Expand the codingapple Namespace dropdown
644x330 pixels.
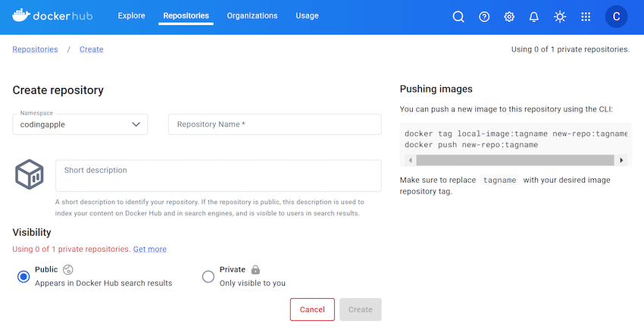coord(80,124)
